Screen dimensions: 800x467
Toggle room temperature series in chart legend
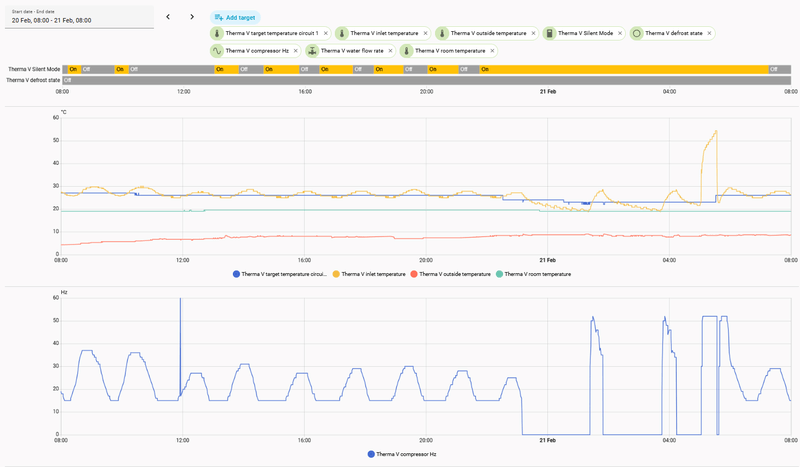tap(533, 274)
